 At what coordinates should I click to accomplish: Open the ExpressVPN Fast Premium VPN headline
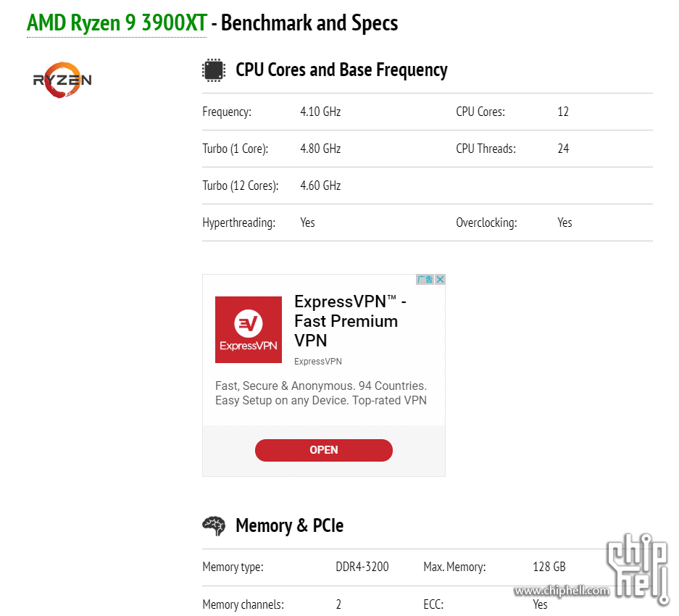[350, 321]
